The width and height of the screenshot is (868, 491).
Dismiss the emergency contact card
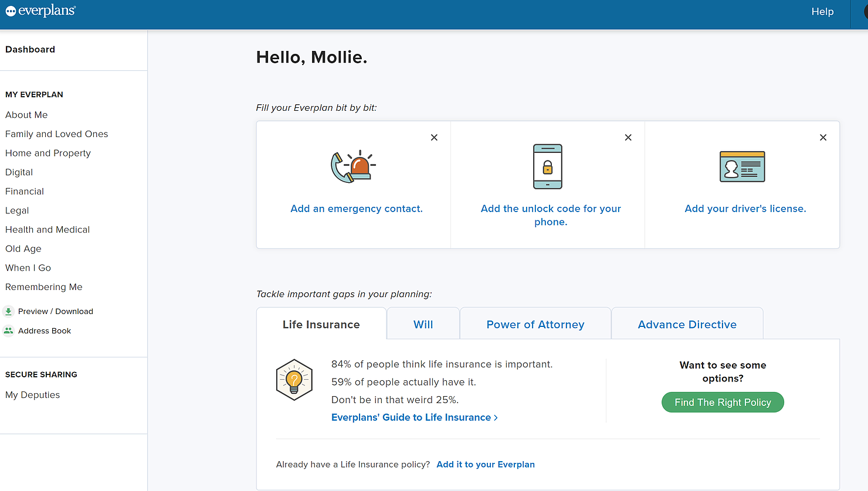(x=434, y=138)
